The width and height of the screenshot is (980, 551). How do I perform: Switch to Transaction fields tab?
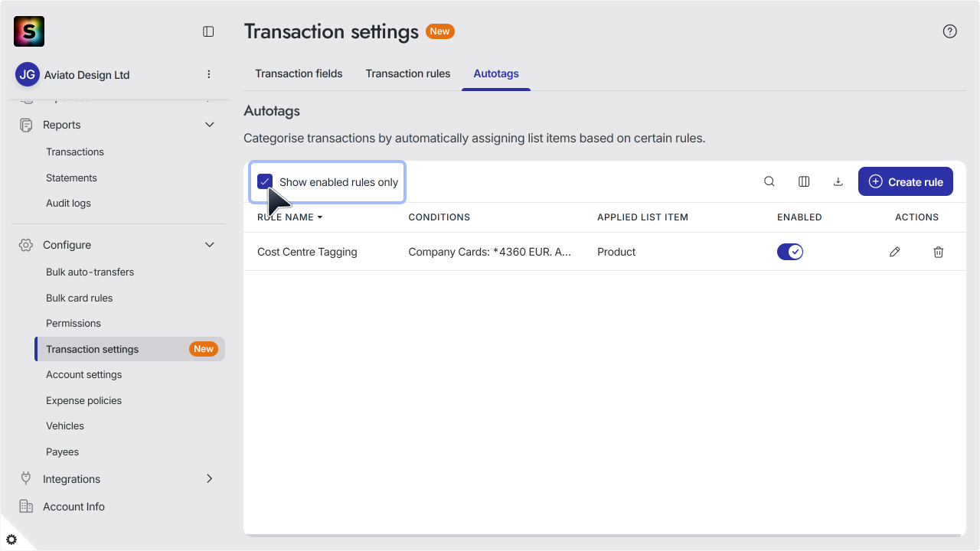tap(299, 73)
